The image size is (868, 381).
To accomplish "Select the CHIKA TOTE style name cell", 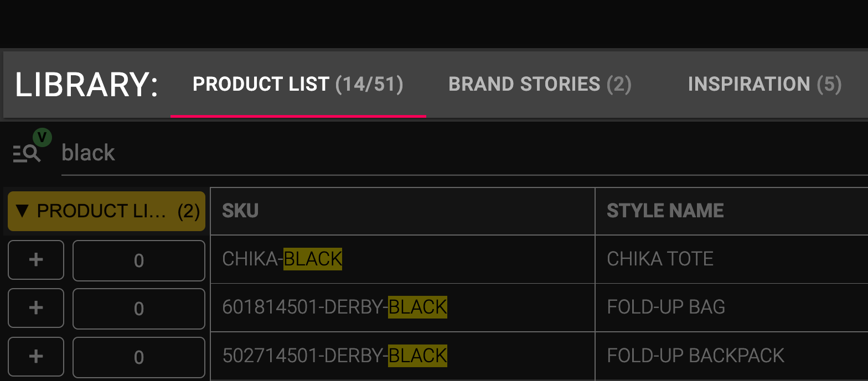I will click(x=732, y=259).
